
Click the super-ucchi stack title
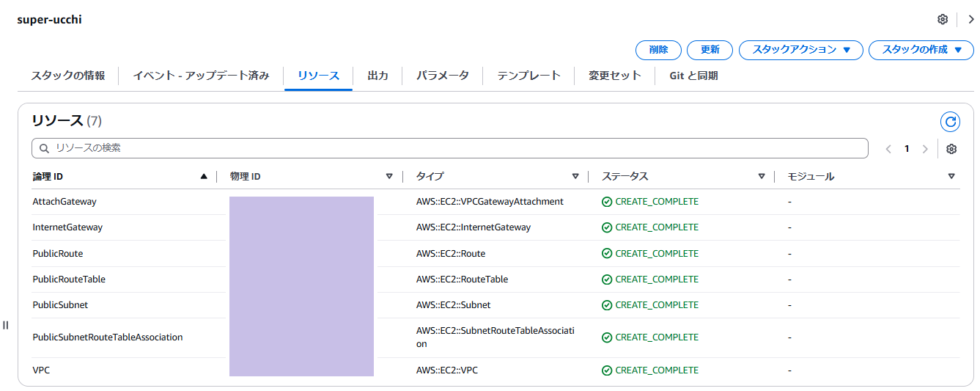(x=49, y=20)
